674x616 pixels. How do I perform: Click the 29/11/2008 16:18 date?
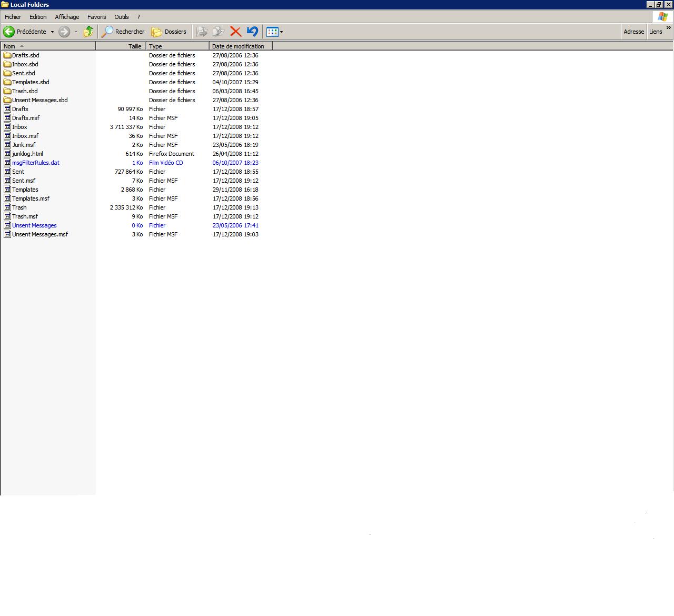click(235, 190)
